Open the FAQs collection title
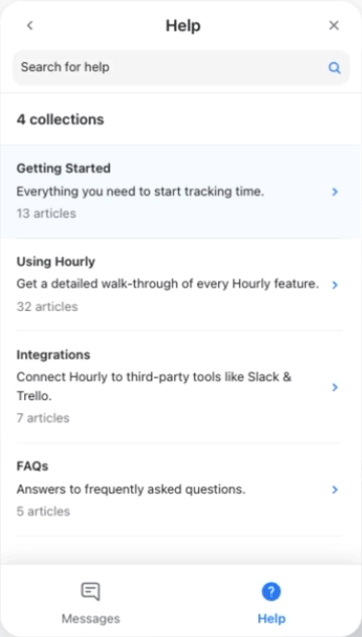 coord(32,466)
